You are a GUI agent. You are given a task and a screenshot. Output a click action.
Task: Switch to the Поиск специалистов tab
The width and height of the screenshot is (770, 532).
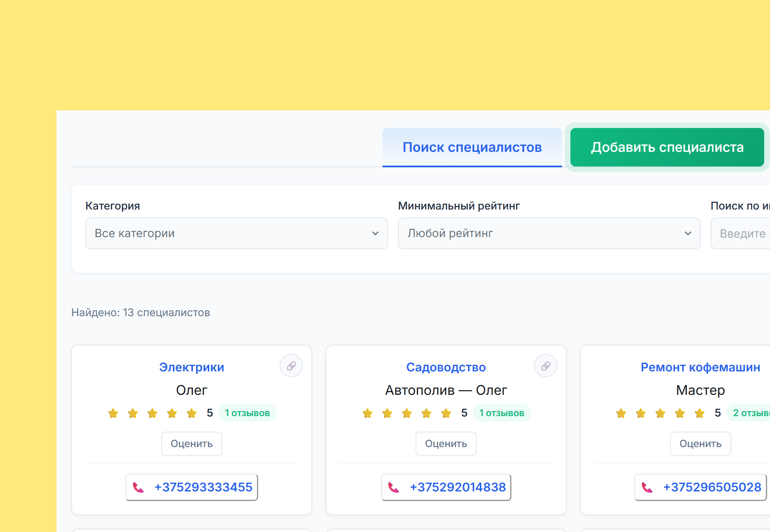tap(472, 147)
